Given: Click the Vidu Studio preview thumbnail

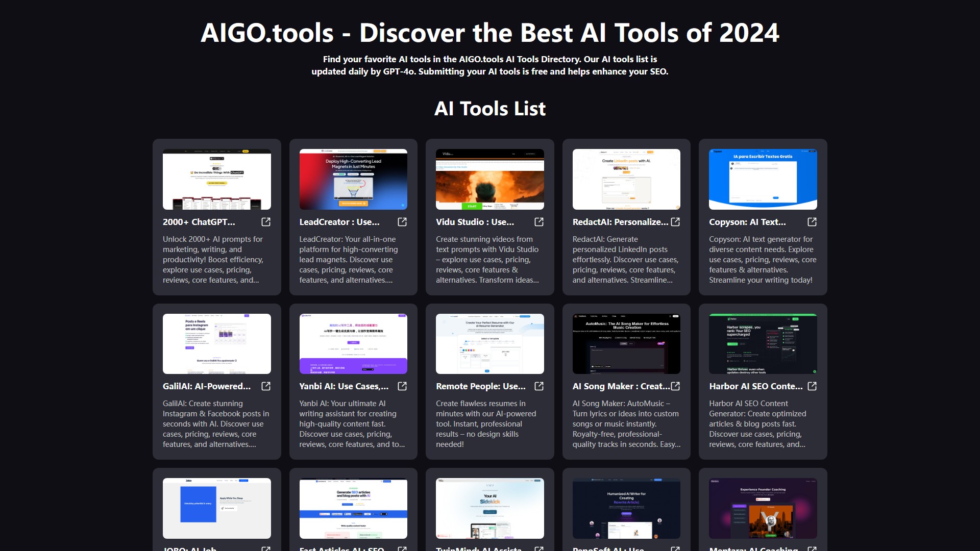Looking at the screenshot, I should pos(490,179).
